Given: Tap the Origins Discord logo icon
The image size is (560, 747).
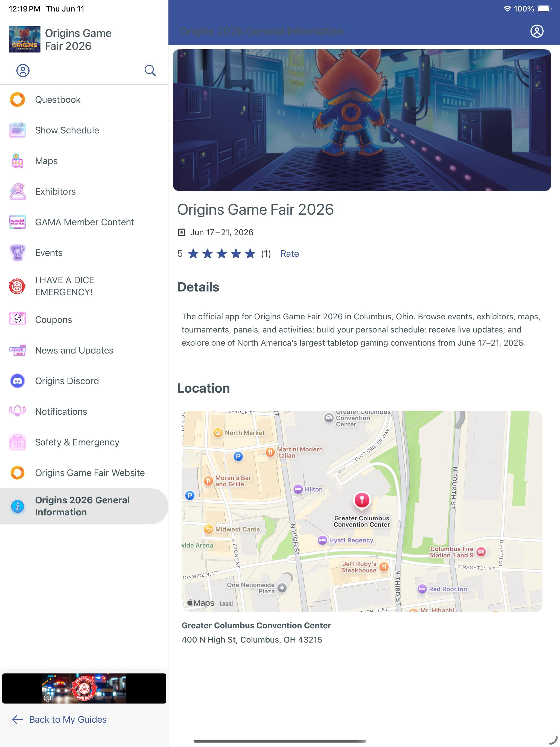Looking at the screenshot, I should [x=17, y=381].
